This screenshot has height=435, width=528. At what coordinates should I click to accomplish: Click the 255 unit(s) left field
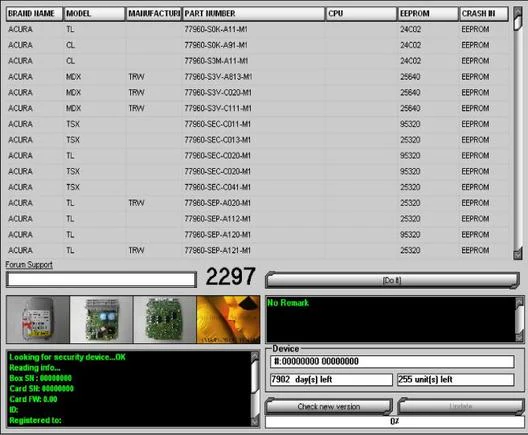click(456, 379)
